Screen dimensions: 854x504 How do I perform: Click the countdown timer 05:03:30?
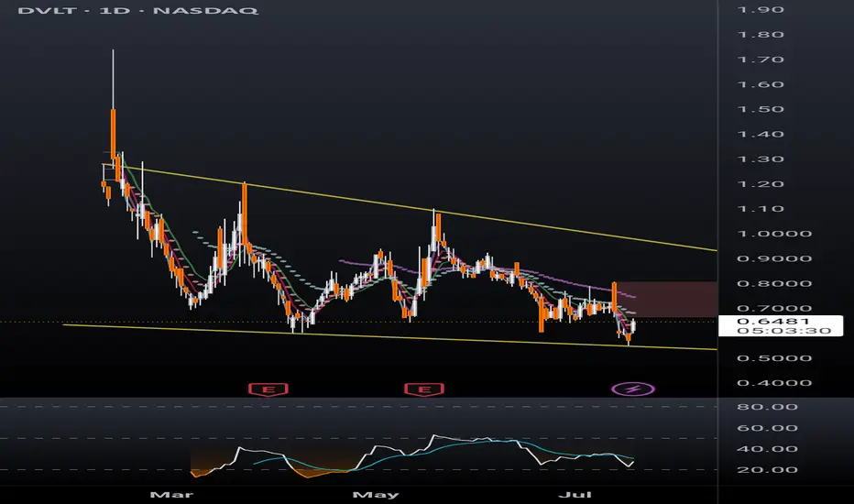click(784, 331)
